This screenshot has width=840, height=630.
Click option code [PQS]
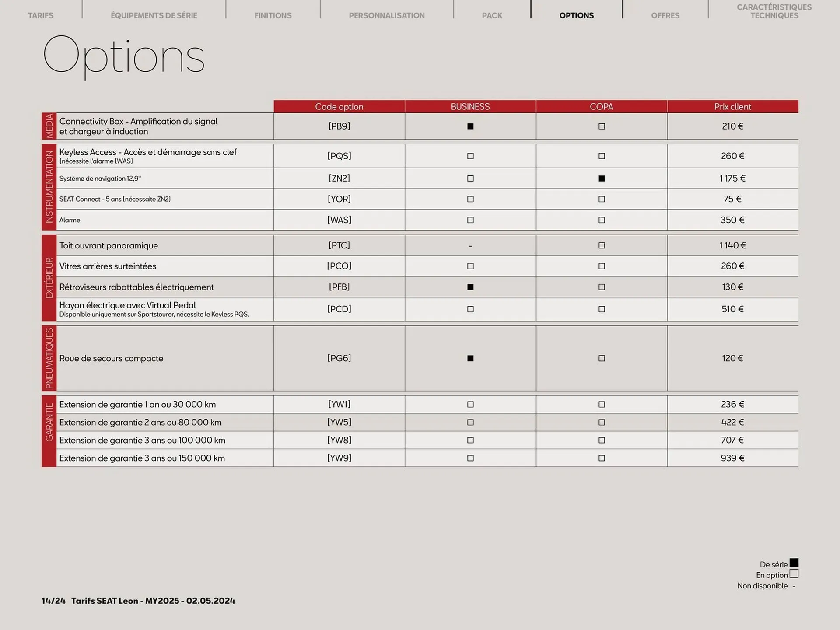tap(339, 156)
